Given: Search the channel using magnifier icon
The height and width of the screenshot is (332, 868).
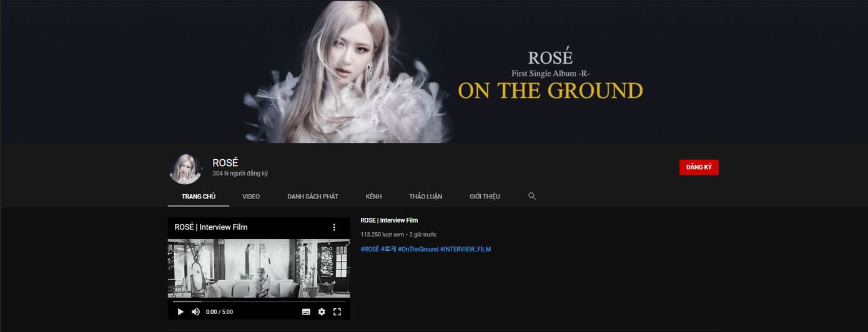Looking at the screenshot, I should (x=532, y=196).
